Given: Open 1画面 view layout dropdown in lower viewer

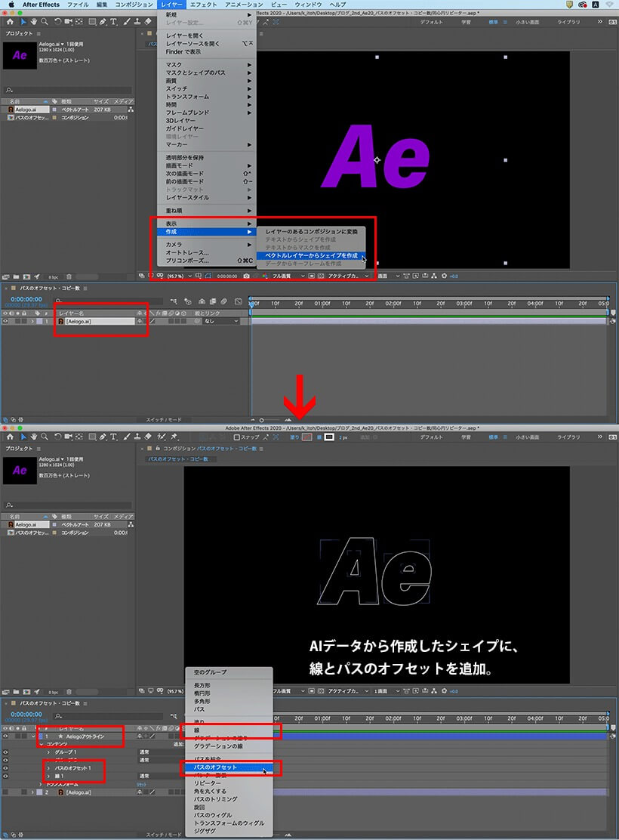Looking at the screenshot, I should click(386, 691).
